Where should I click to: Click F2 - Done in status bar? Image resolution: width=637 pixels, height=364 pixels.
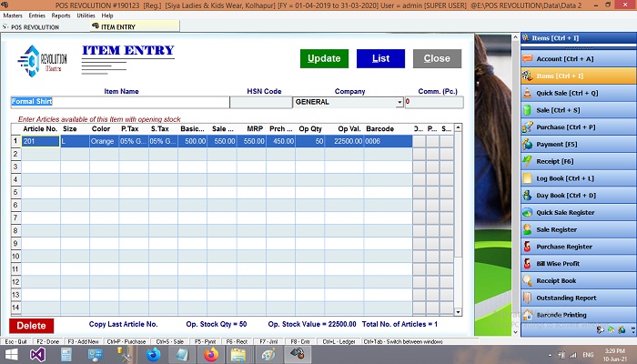point(47,342)
